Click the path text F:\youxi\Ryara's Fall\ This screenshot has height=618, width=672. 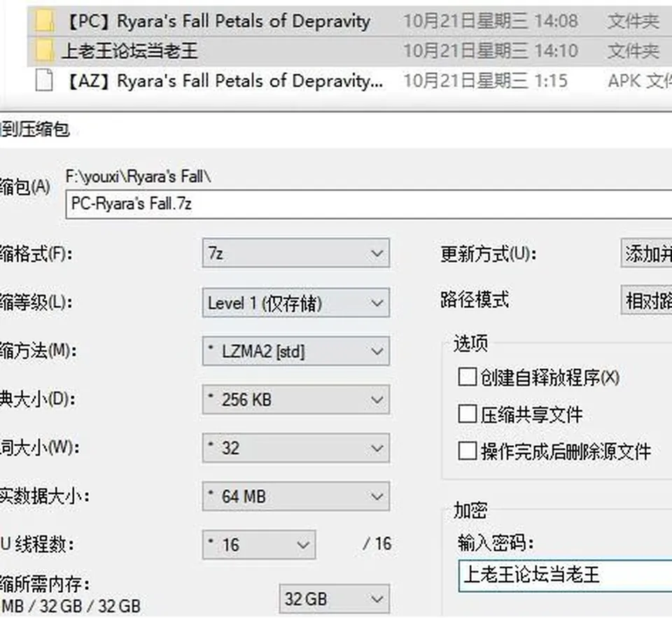139,176
